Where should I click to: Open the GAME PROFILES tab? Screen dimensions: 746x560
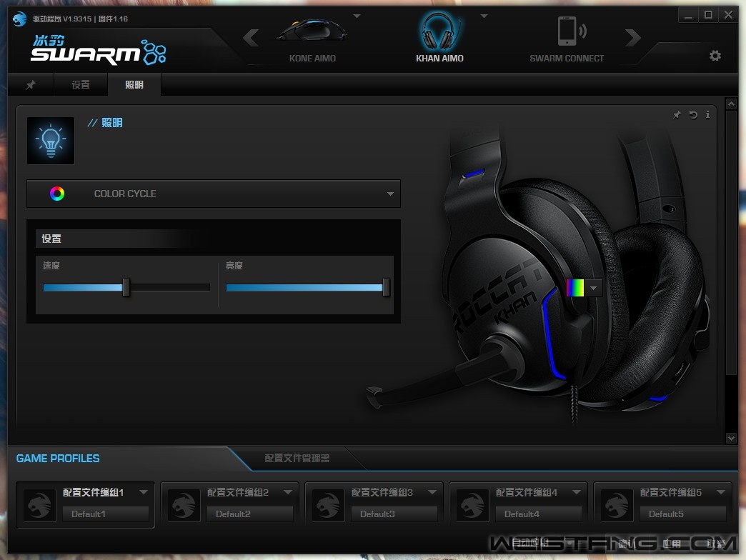point(58,459)
